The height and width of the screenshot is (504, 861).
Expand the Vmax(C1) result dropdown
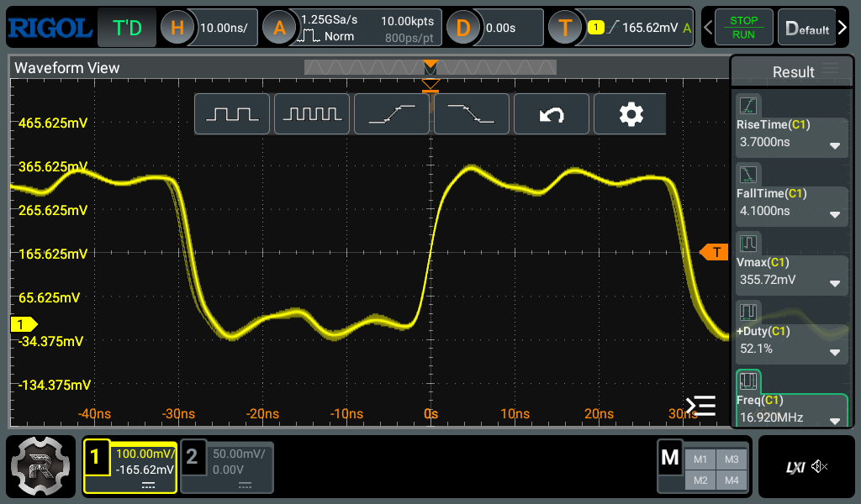(835, 284)
